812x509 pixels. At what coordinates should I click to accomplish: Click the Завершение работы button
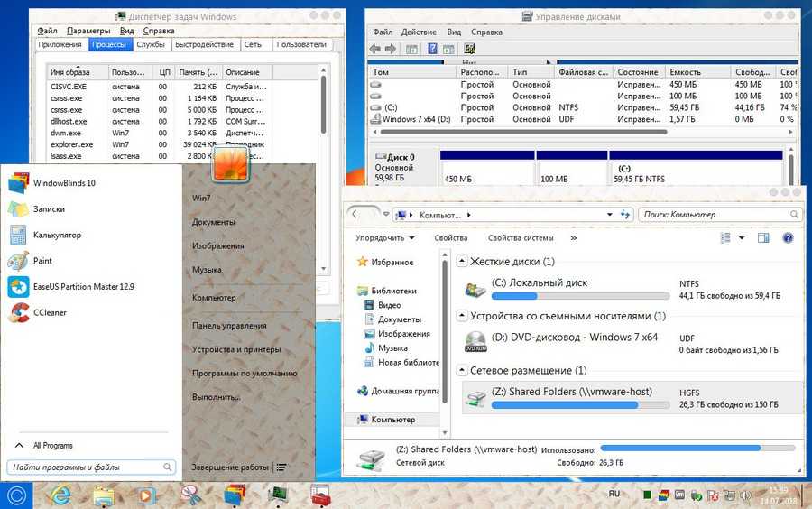[230, 467]
